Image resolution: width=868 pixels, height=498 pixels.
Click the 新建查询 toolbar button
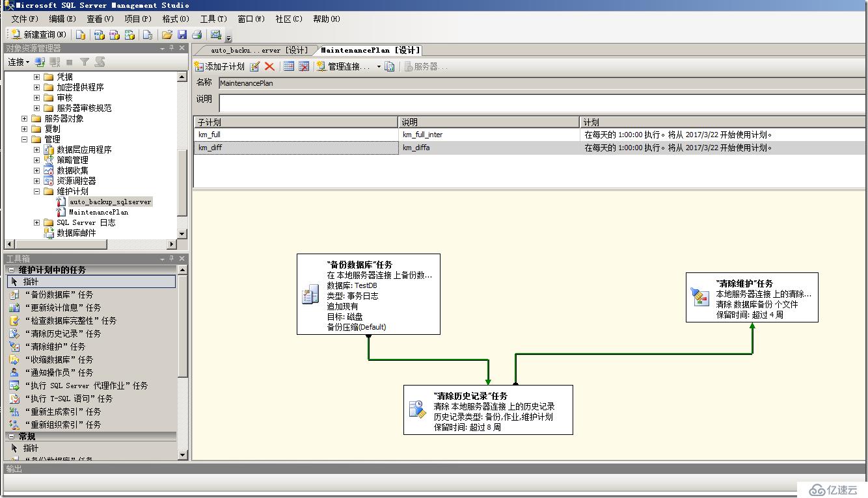39,34
